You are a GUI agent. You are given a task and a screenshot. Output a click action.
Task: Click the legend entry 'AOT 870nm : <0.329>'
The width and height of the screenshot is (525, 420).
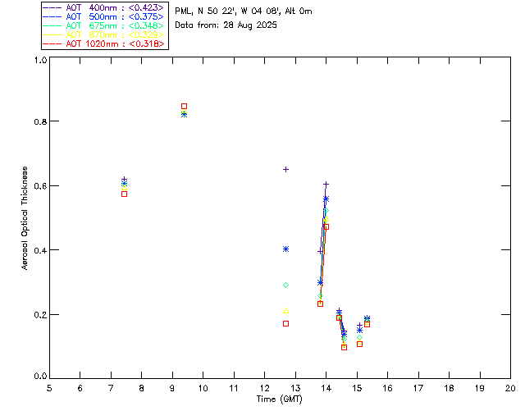[103, 34]
